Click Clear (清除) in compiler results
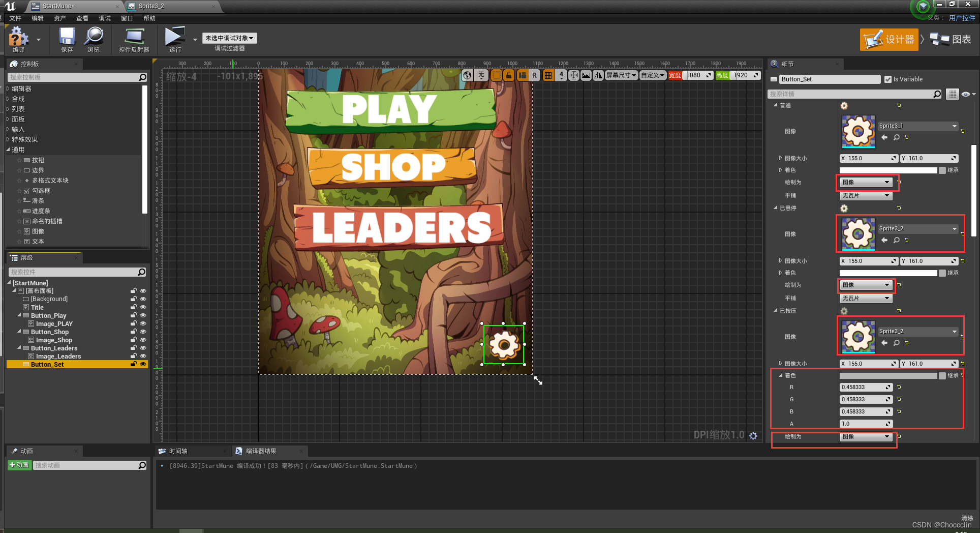Screen dimensions: 980x533 click(x=967, y=518)
